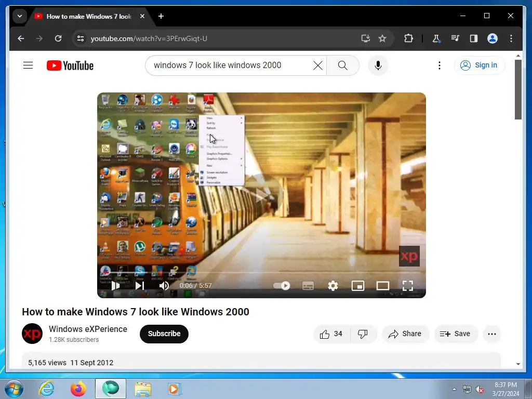Enter full screen mode
The image size is (532, 399).
coord(408,286)
